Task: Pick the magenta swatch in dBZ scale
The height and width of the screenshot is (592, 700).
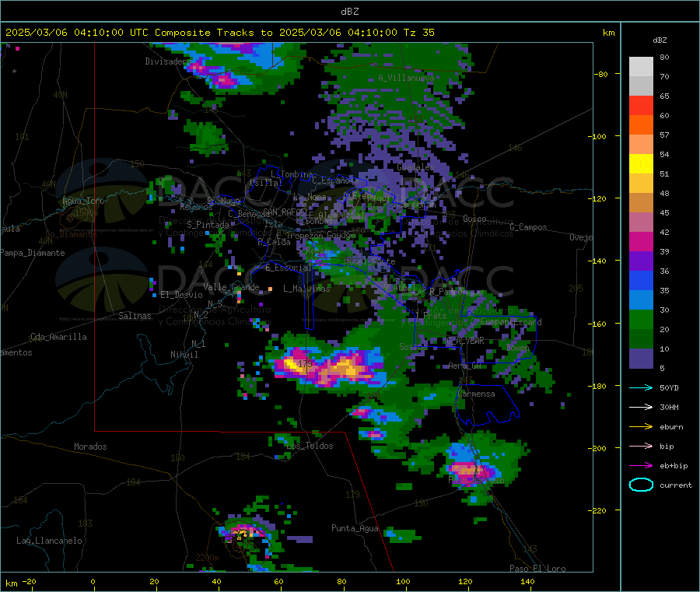Action: (x=641, y=241)
